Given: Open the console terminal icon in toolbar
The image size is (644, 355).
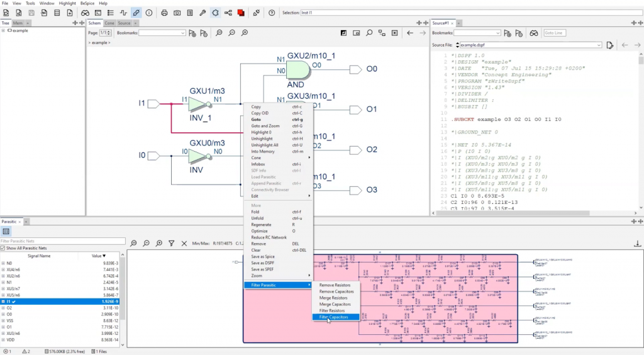Looking at the screenshot, I should pyautogui.click(x=97, y=13).
